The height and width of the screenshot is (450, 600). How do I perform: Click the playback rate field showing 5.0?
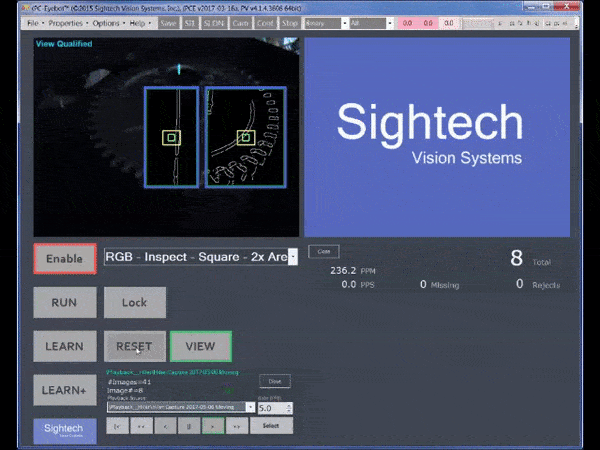(x=272, y=408)
